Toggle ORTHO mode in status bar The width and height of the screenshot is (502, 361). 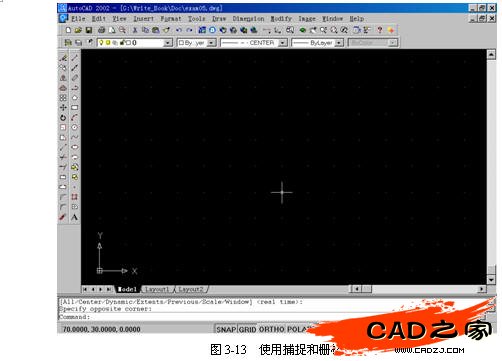272,329
